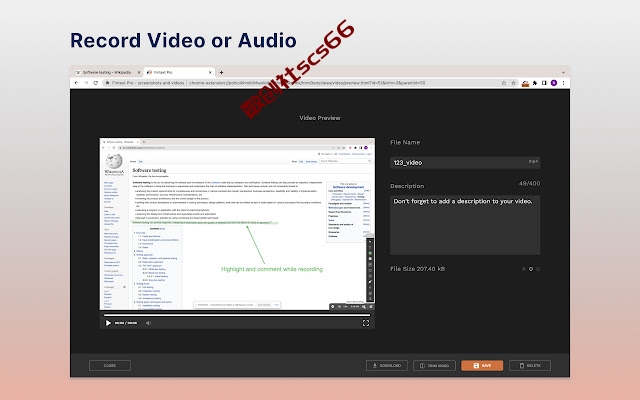640x400 pixels.
Task: Close the Software testing Wikipedia tab
Action: click(139, 72)
